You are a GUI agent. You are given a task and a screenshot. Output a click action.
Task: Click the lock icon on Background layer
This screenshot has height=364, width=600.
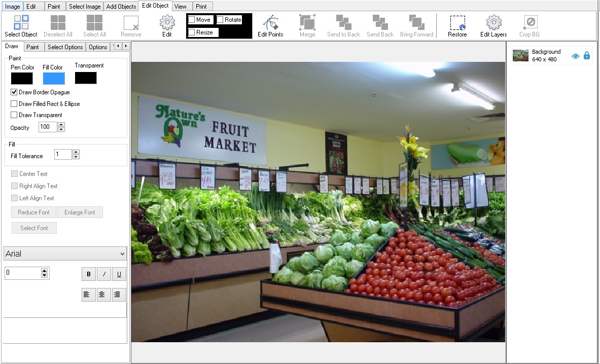[x=587, y=56]
